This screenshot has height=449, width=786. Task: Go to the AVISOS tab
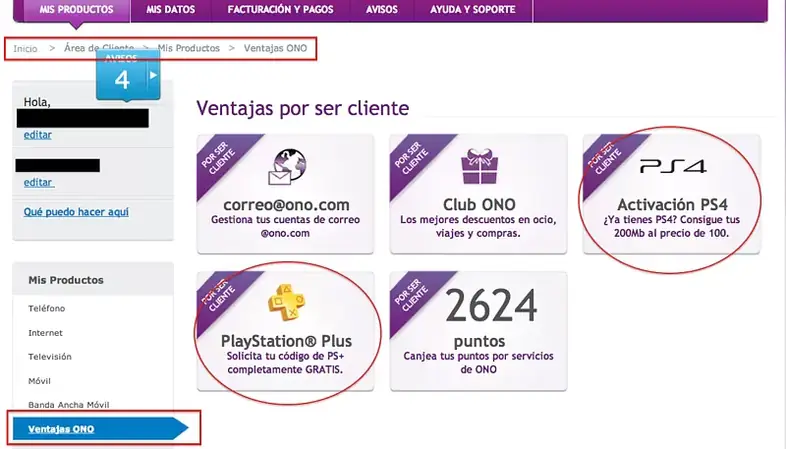click(381, 10)
